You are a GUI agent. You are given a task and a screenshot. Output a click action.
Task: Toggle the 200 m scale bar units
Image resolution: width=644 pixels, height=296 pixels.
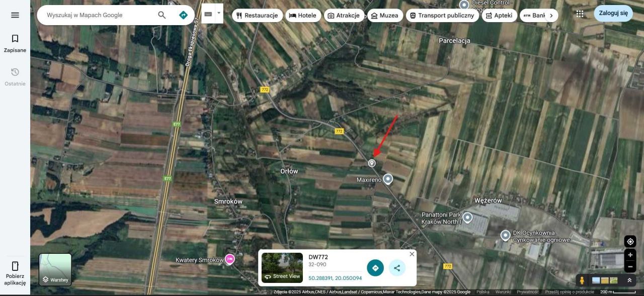(x=618, y=292)
